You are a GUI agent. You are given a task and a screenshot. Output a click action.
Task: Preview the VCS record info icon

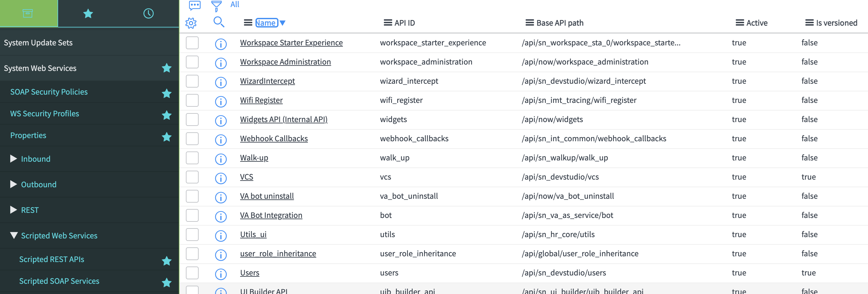click(221, 178)
